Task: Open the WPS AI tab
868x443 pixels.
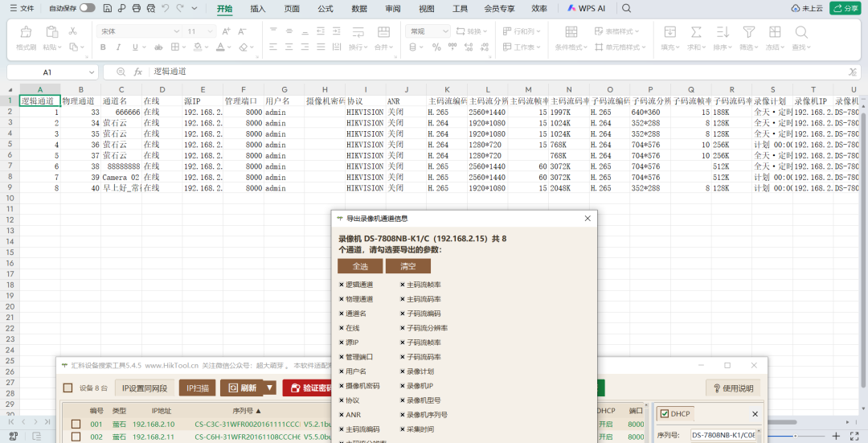Action: click(586, 8)
